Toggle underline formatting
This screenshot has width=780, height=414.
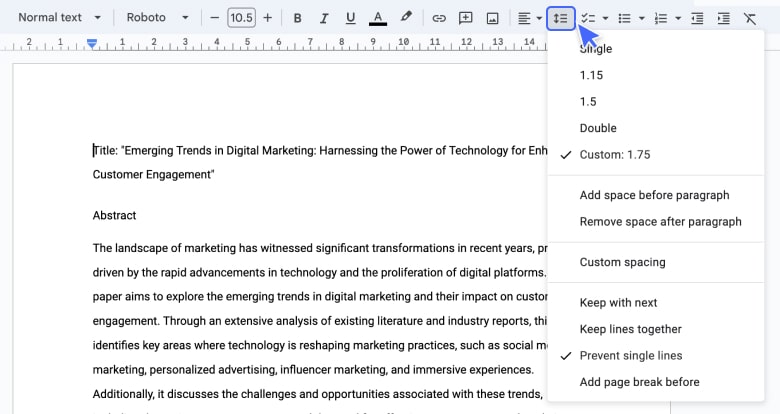coord(350,18)
